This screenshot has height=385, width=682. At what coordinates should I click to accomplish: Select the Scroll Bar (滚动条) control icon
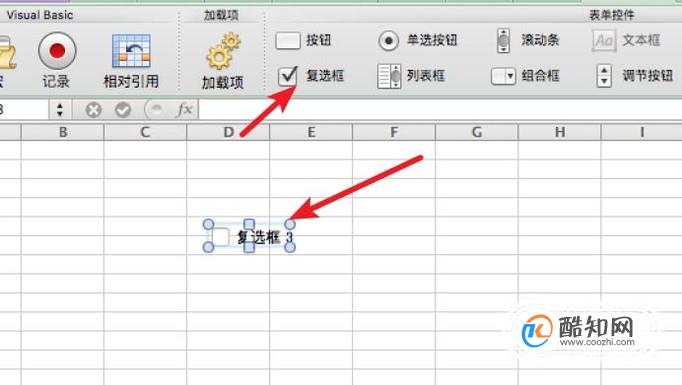tap(503, 40)
